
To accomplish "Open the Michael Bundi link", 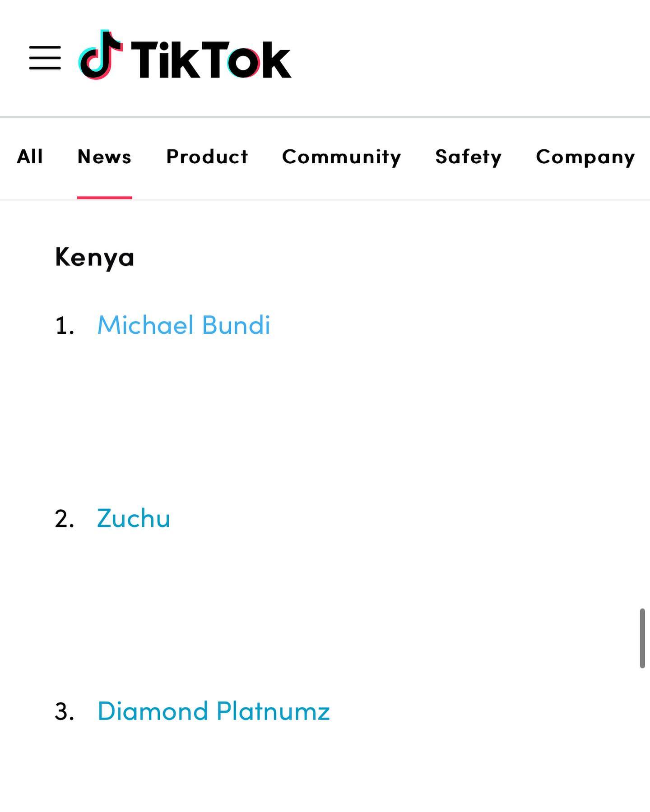I will (184, 325).
